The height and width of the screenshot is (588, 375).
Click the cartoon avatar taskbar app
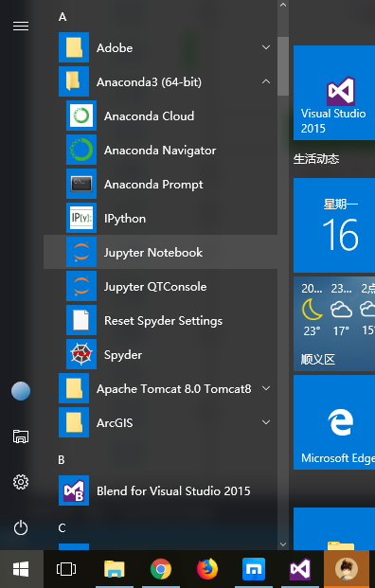[347, 569]
